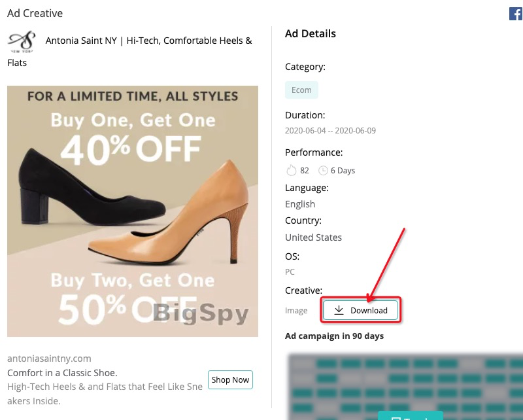Click the Shop Now button
523x420 pixels.
(230, 379)
